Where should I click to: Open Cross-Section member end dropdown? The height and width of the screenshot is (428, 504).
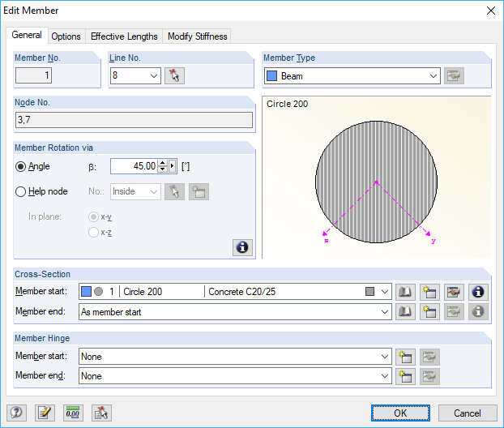pos(384,311)
